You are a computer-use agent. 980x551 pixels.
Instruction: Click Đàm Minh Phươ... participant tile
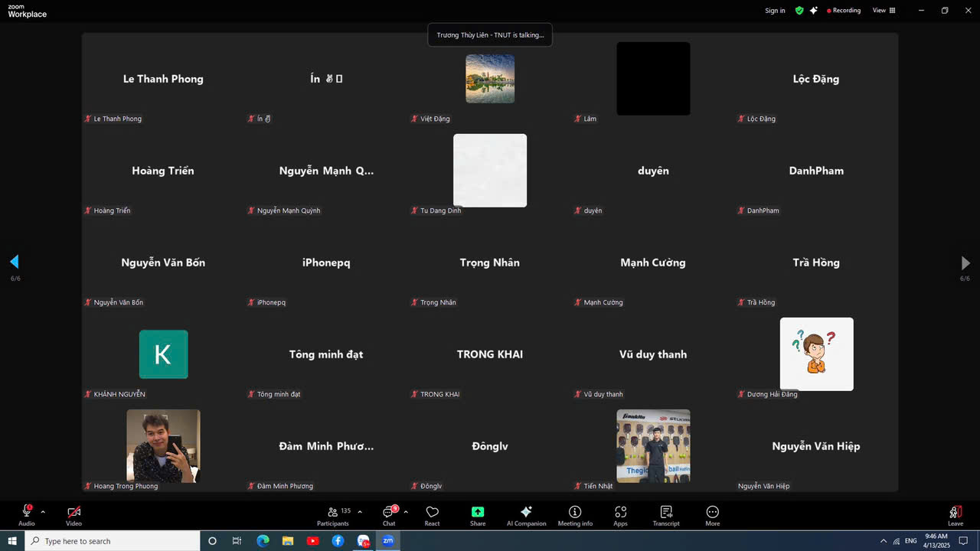(x=326, y=446)
